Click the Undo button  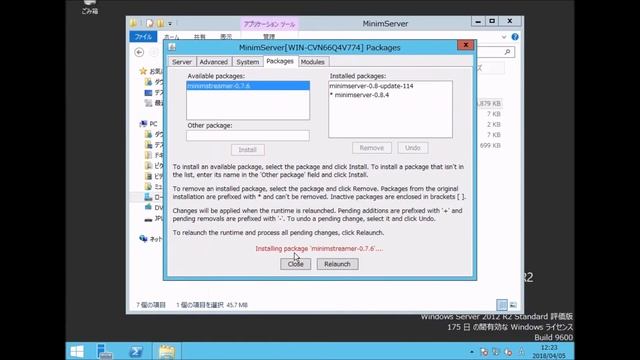413,148
